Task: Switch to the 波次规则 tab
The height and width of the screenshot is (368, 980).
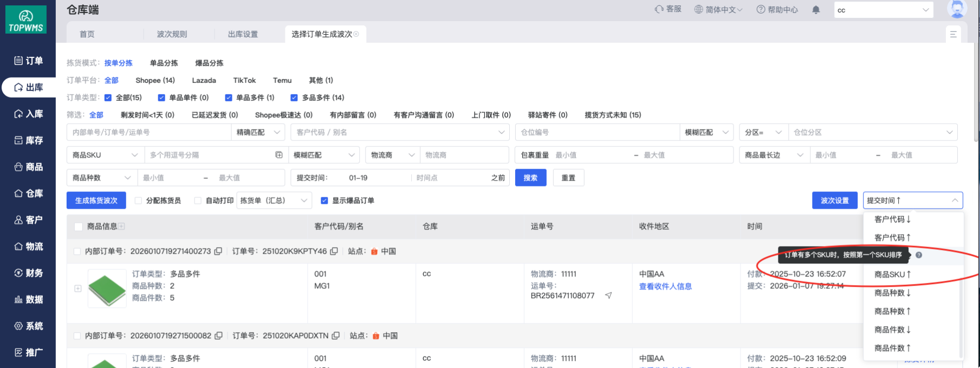Action: (x=172, y=34)
